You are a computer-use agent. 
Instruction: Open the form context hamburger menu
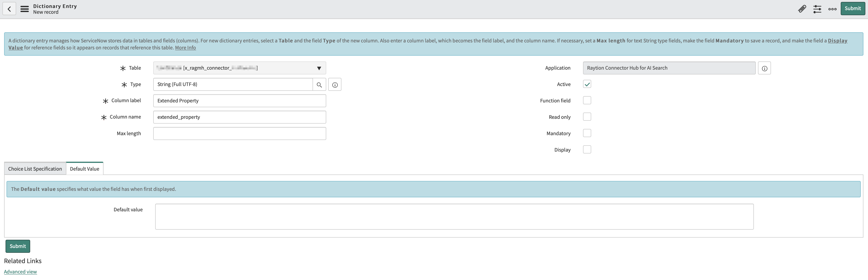[x=25, y=9]
